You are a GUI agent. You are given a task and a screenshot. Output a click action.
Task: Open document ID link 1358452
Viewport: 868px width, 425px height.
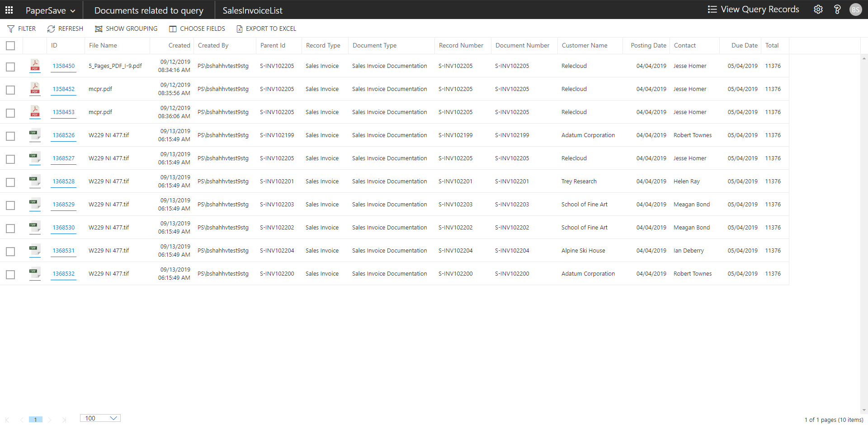pyautogui.click(x=63, y=89)
